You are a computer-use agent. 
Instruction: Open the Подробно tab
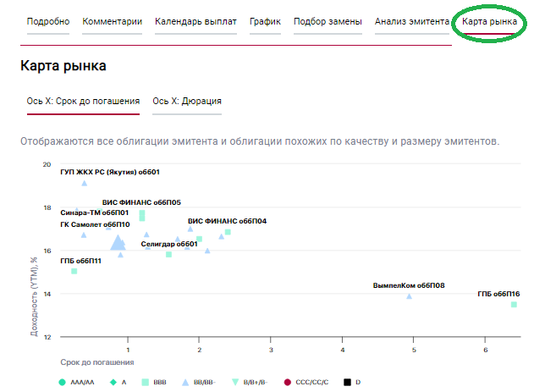(48, 20)
